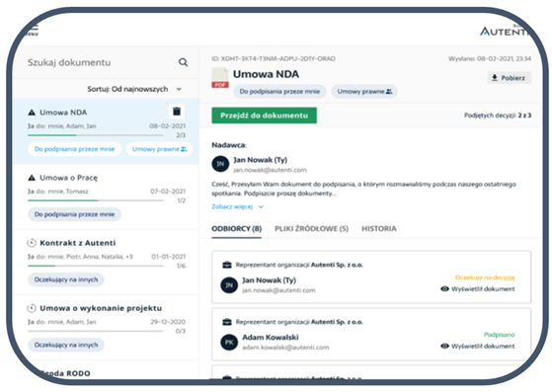Download document with Pobierz button
This screenshot has height=392, width=552.
coord(510,78)
